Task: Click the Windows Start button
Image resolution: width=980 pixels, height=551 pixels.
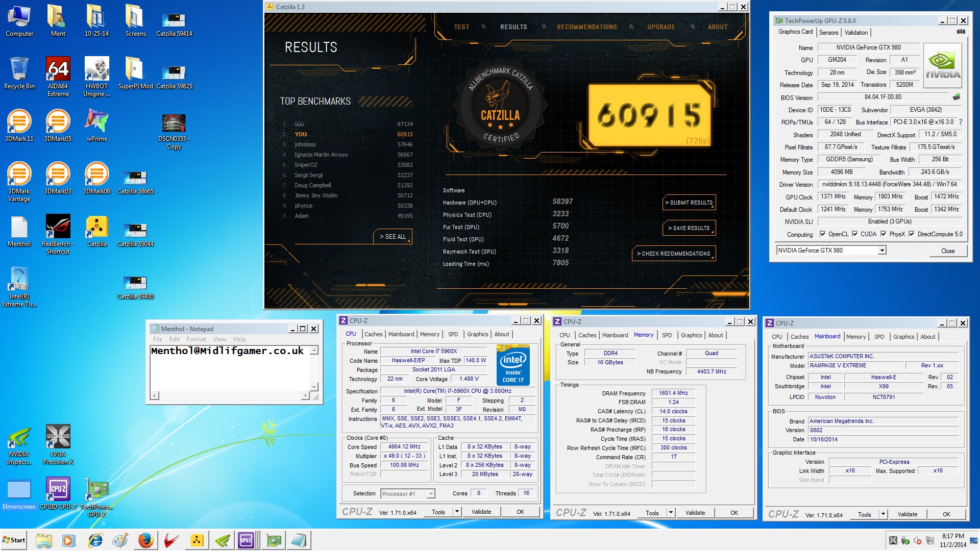Action: [x=14, y=540]
